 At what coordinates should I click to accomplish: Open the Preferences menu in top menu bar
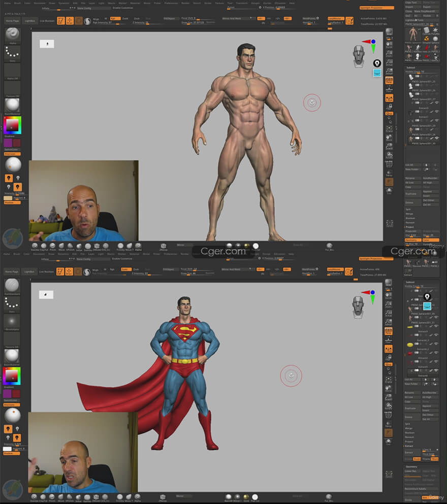click(x=171, y=3)
